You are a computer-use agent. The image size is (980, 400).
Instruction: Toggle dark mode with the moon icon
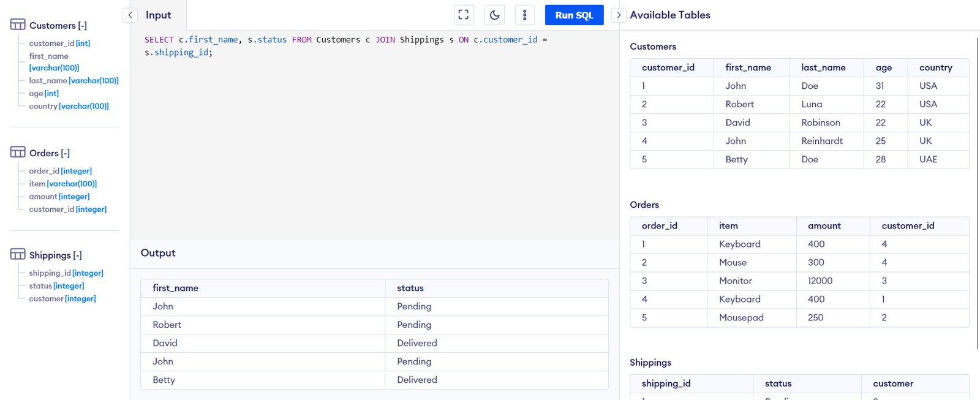click(495, 15)
